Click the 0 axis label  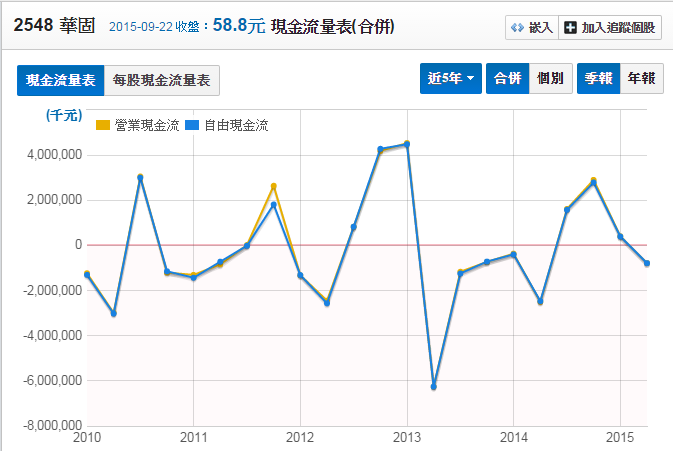[78, 245]
